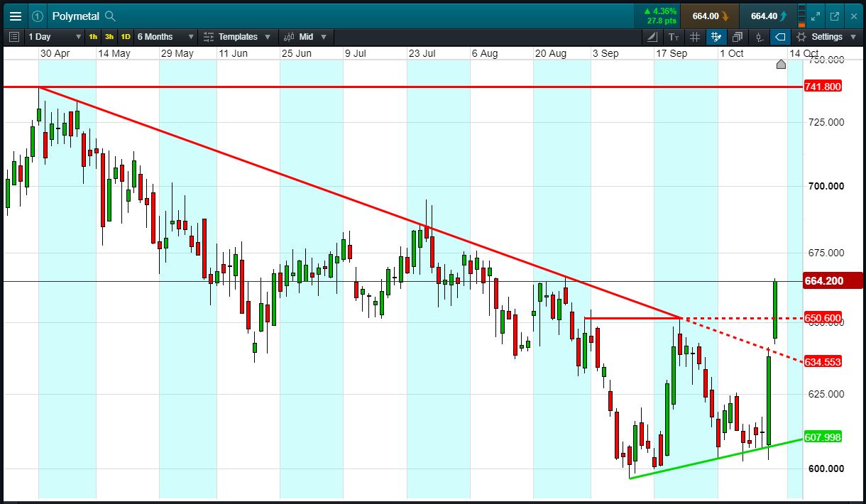The image size is (866, 504).
Task: Select the 741.800 resistance price label
Action: (x=823, y=87)
